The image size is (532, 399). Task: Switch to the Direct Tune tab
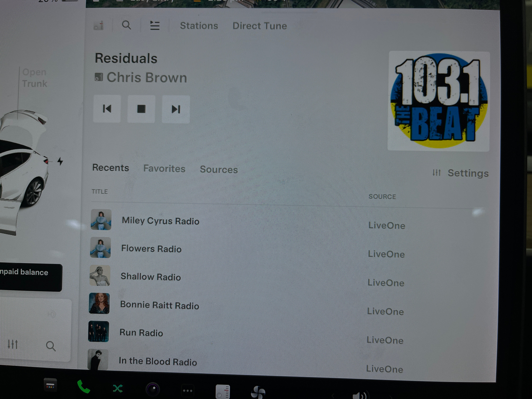click(x=260, y=26)
